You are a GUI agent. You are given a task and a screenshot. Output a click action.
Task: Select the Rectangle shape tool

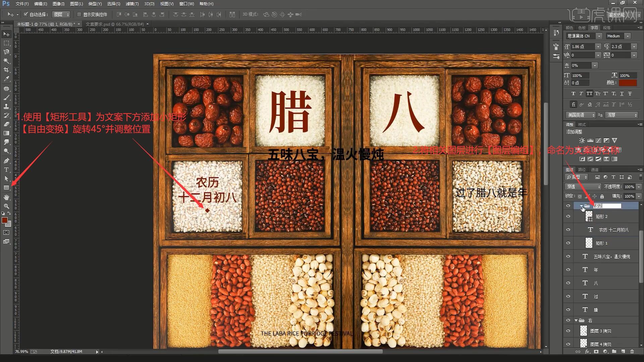click(6, 188)
